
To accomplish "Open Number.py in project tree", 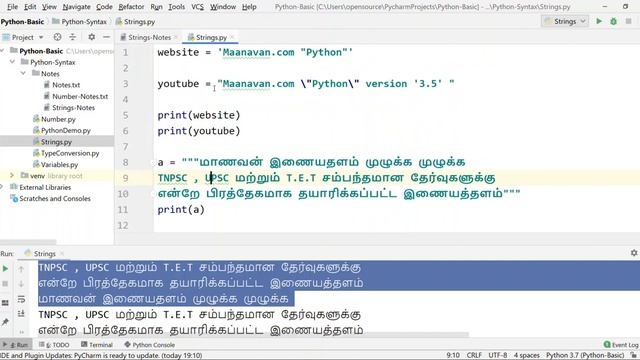I will 58,119.
